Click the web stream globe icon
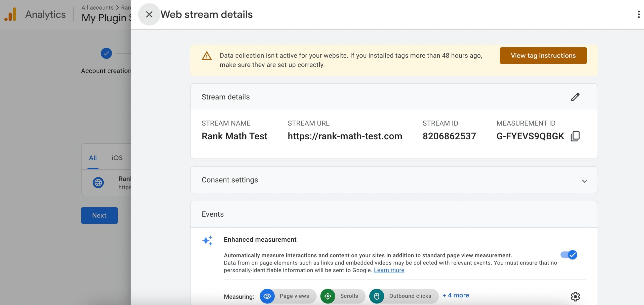 (98, 183)
